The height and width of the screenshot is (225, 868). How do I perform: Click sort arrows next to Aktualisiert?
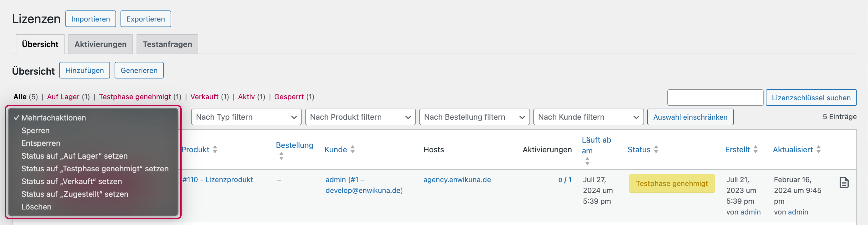(x=819, y=150)
